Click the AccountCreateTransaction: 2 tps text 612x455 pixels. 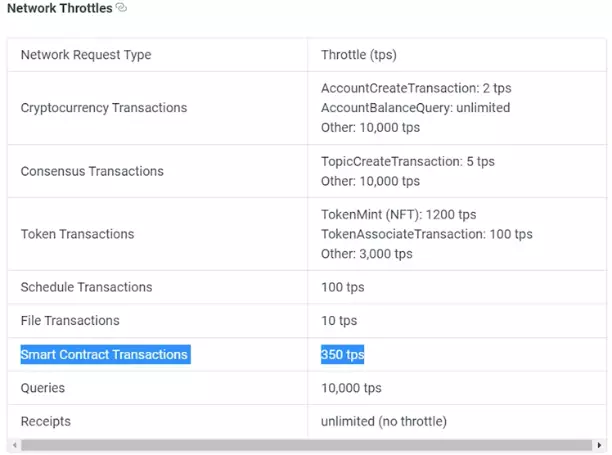pos(416,88)
